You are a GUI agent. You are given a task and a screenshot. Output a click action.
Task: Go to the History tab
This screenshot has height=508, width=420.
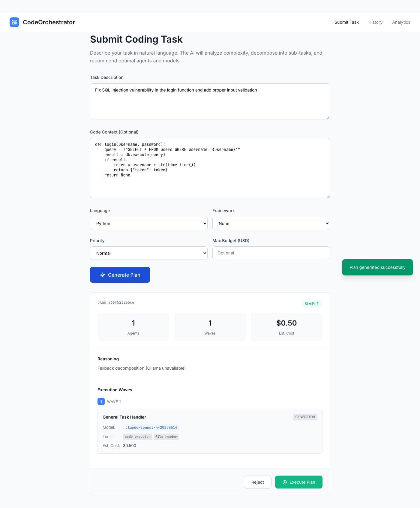(x=375, y=22)
